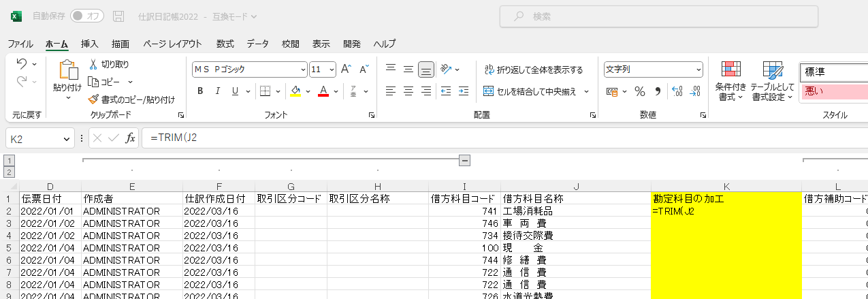Image resolution: width=868 pixels, height=299 pixels.
Task: Click the cut scissors icon
Action: pyautogui.click(x=95, y=64)
